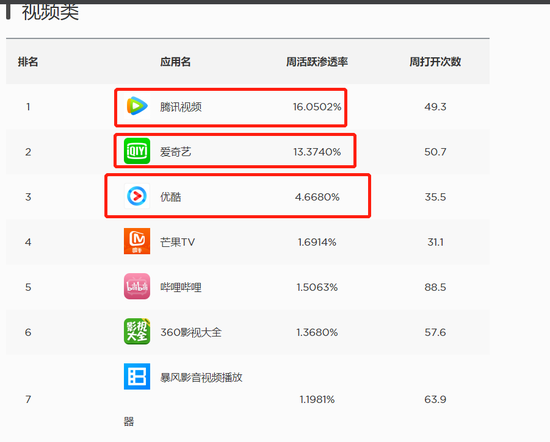Click rank number 2 in 爱奇艺 row
550x442 pixels.
pyautogui.click(x=28, y=152)
